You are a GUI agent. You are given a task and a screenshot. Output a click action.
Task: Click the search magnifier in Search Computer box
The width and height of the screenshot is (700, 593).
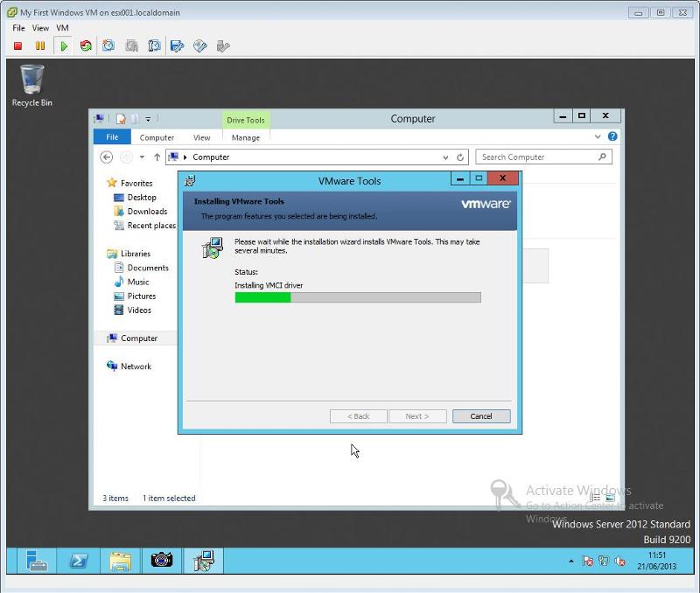(x=602, y=157)
